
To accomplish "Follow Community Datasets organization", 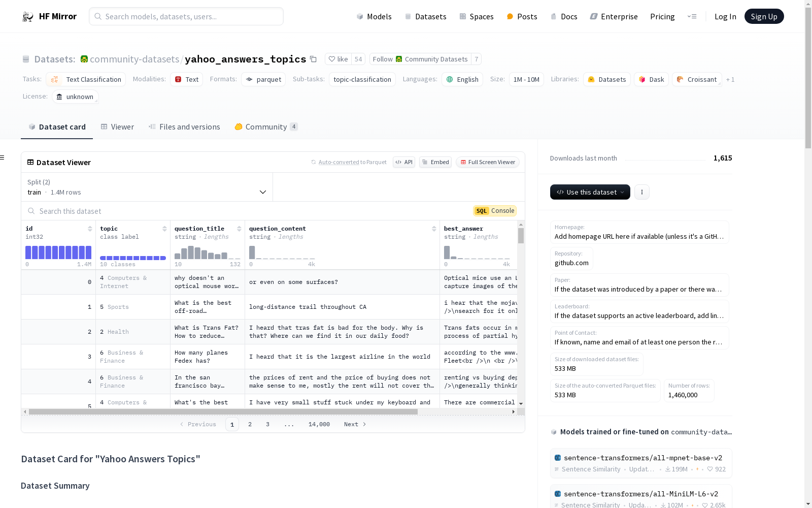I will tap(420, 59).
